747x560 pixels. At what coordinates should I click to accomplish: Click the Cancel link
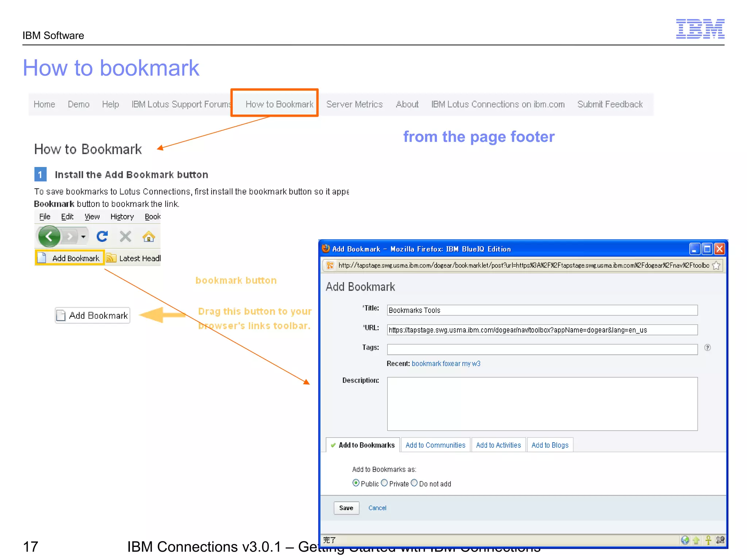point(377,508)
